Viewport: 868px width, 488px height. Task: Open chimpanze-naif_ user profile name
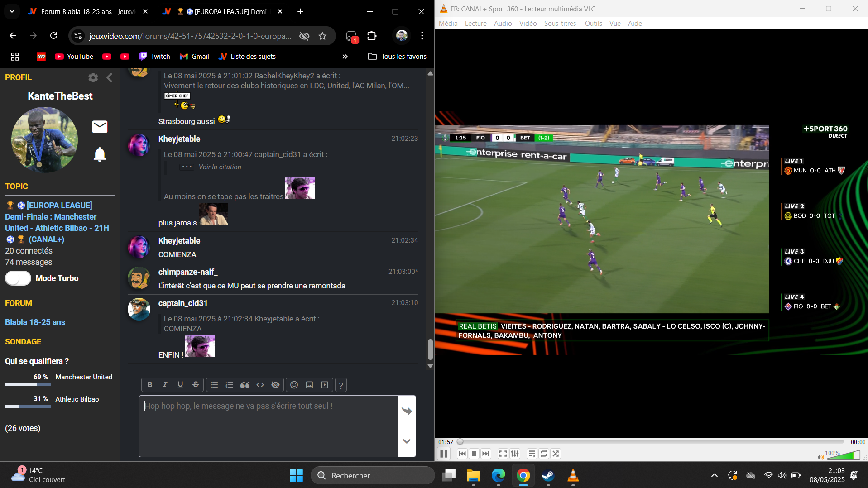click(188, 272)
